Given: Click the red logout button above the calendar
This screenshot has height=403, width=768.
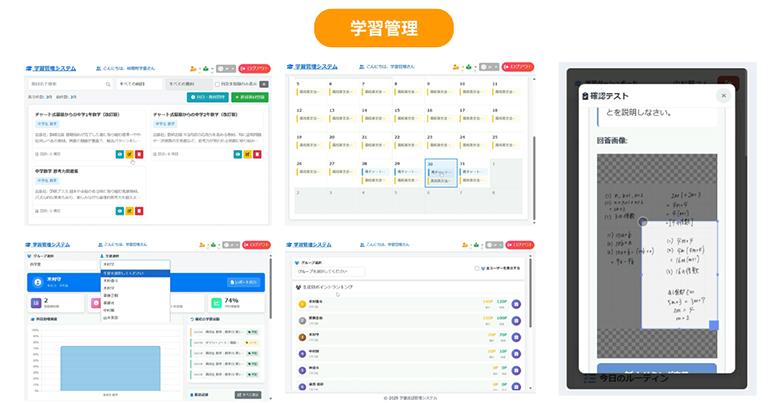Looking at the screenshot, I should [x=518, y=66].
